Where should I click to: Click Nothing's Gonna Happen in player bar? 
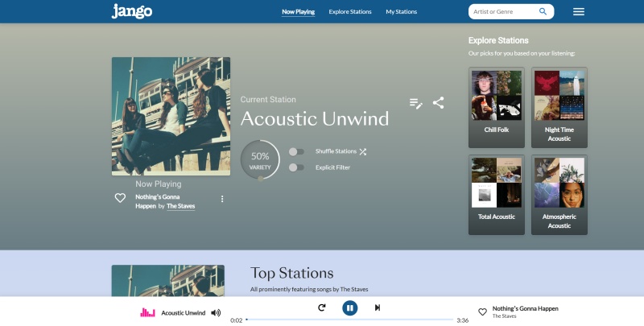tap(526, 308)
